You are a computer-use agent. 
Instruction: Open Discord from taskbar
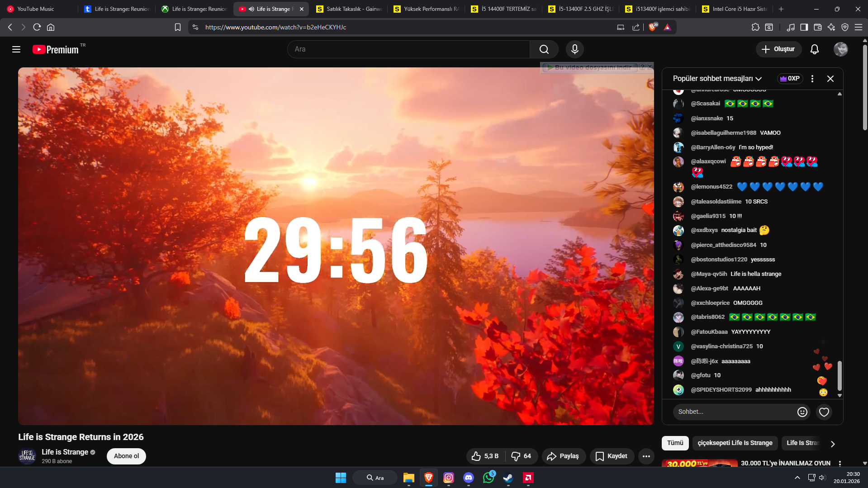[x=469, y=478]
